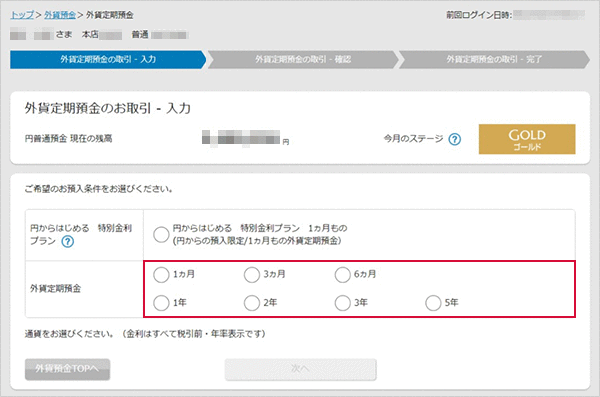Viewport: 600px width, 397px height.
Task: Click the 次へ button
Action: tap(300, 369)
